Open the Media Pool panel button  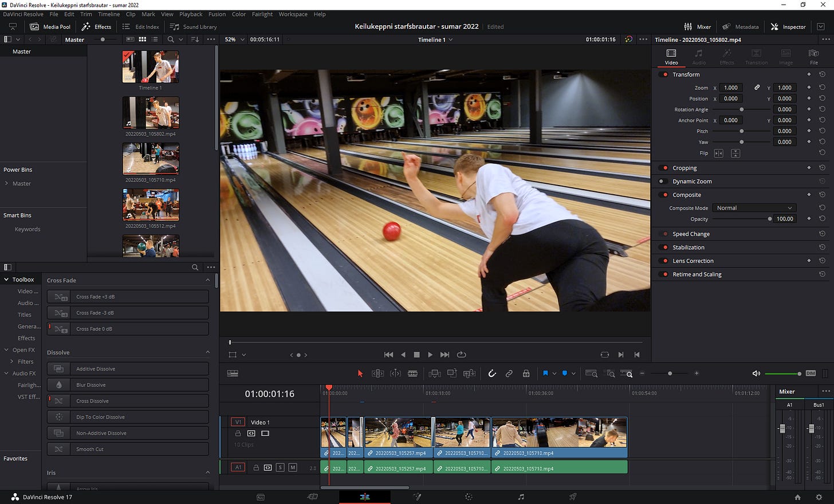click(50, 27)
